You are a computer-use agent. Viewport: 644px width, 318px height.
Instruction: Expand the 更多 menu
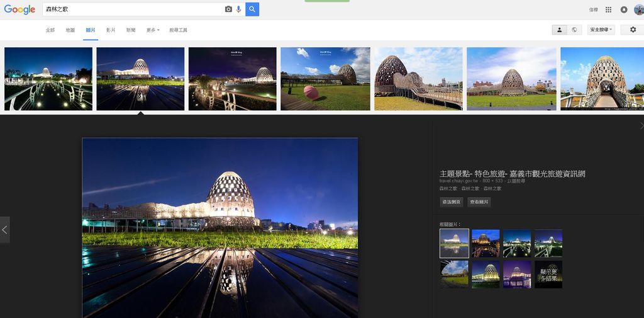(x=153, y=30)
